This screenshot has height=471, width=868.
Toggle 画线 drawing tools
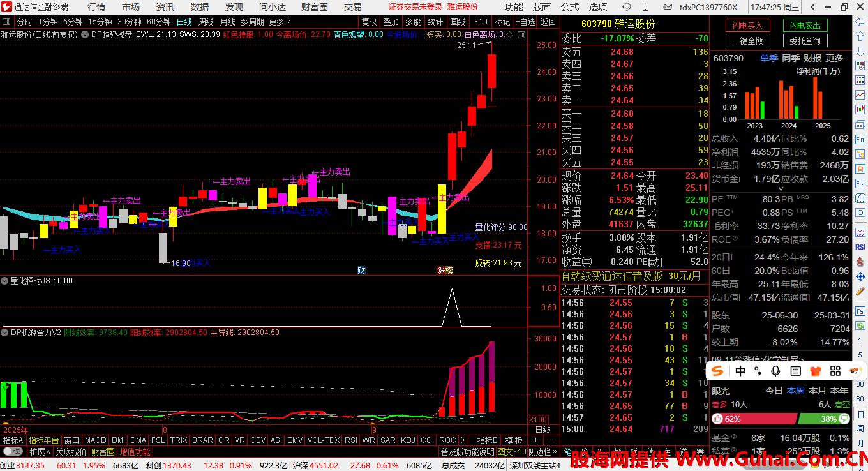point(458,22)
